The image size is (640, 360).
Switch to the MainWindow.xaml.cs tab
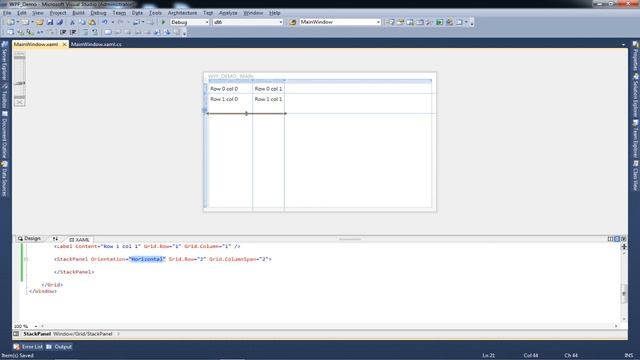[x=96, y=44]
